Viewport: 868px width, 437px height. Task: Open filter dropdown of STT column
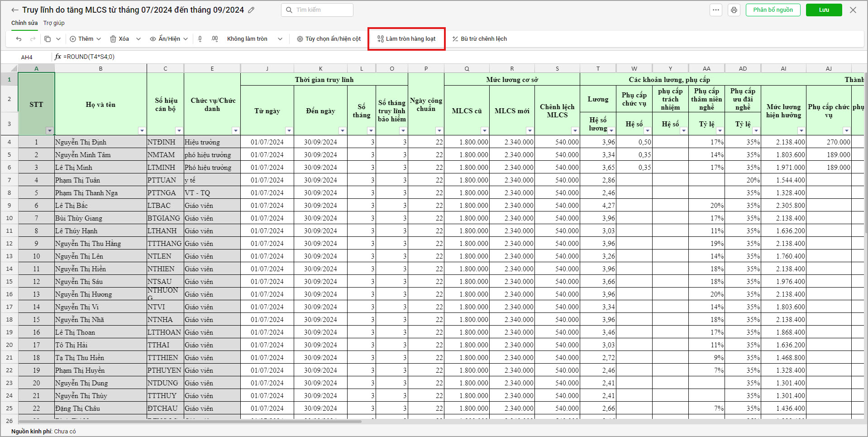tap(49, 131)
